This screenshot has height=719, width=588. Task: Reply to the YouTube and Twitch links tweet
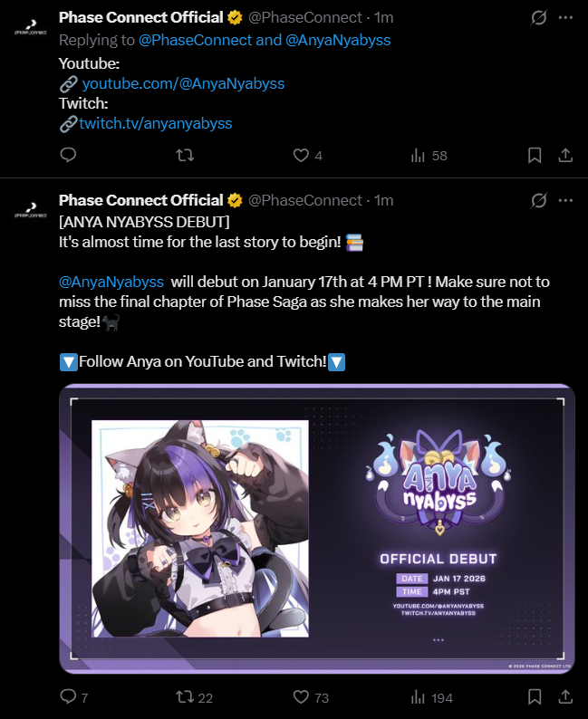click(x=68, y=156)
